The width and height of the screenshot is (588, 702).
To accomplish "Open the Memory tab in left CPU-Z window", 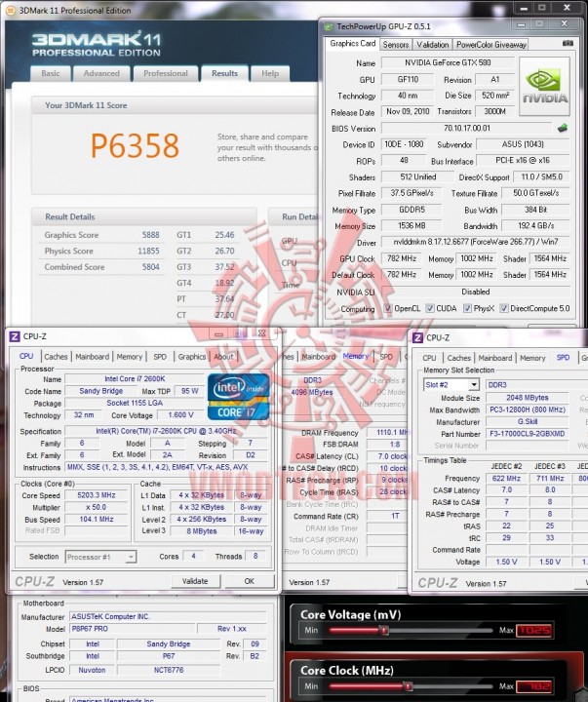I will tap(130, 357).
